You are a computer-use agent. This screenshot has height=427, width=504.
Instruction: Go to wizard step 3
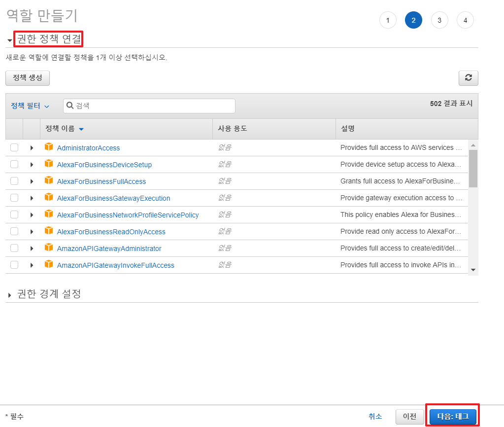439,20
